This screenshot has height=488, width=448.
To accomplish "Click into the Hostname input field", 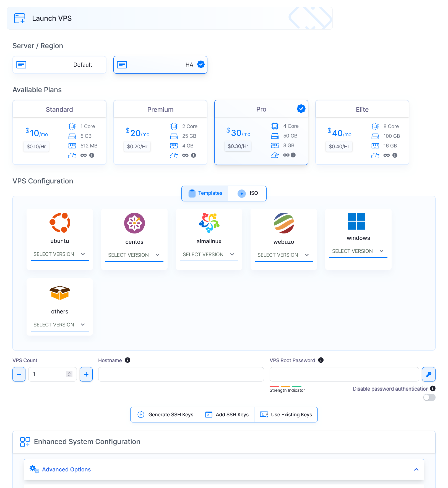I will [x=181, y=374].
